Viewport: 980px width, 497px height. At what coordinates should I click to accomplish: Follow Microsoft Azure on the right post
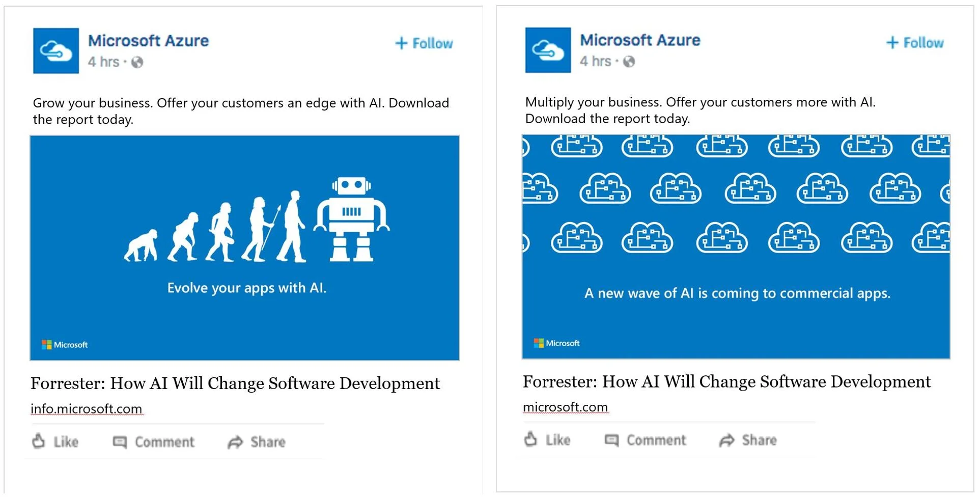915,43
